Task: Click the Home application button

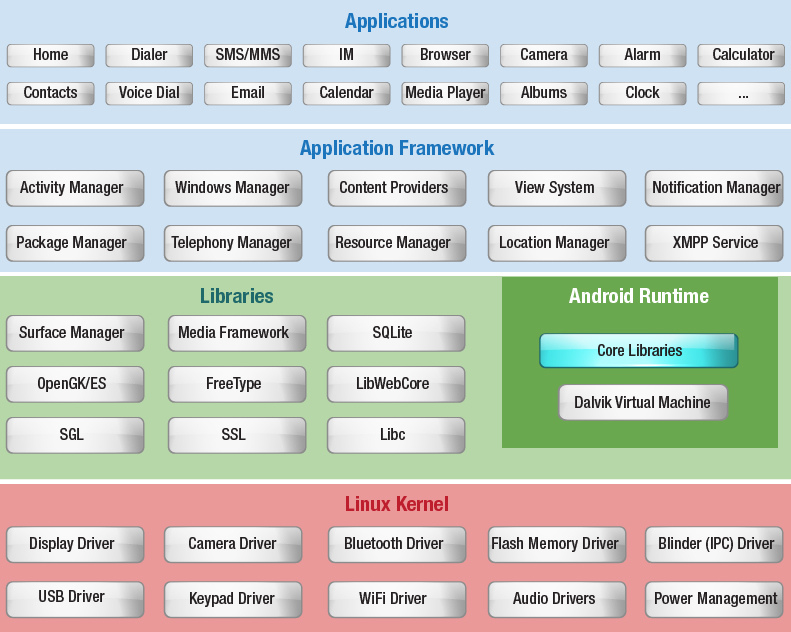Action: [x=51, y=55]
